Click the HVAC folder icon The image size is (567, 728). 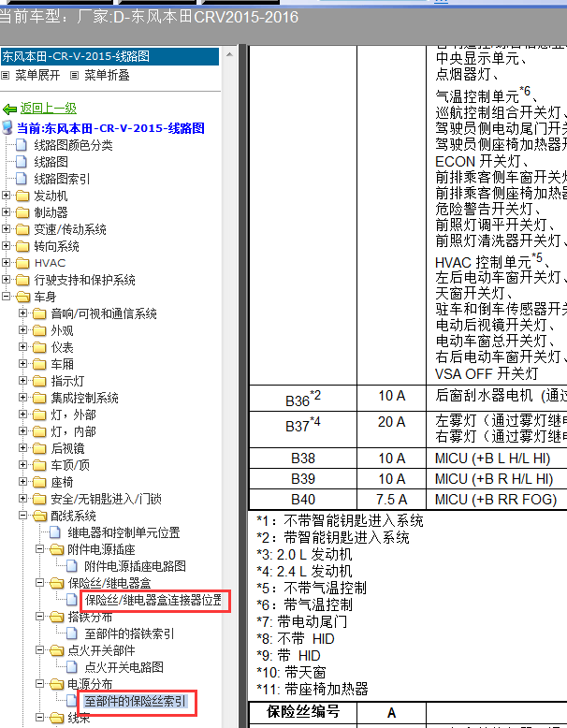tap(22, 263)
